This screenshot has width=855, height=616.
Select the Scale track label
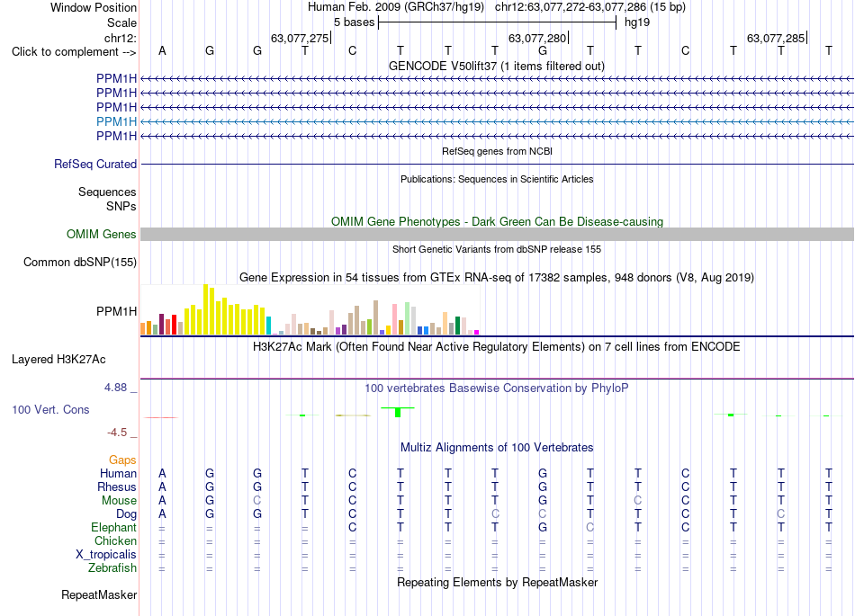(x=121, y=22)
